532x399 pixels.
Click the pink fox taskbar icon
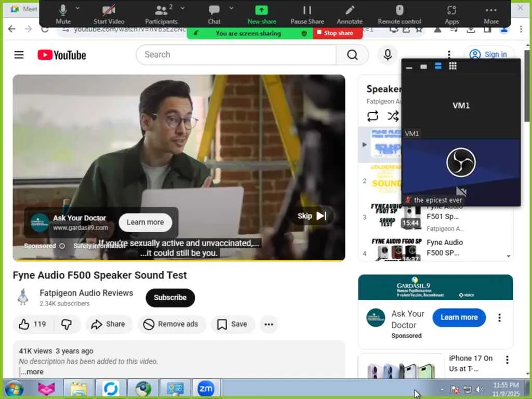click(46, 389)
